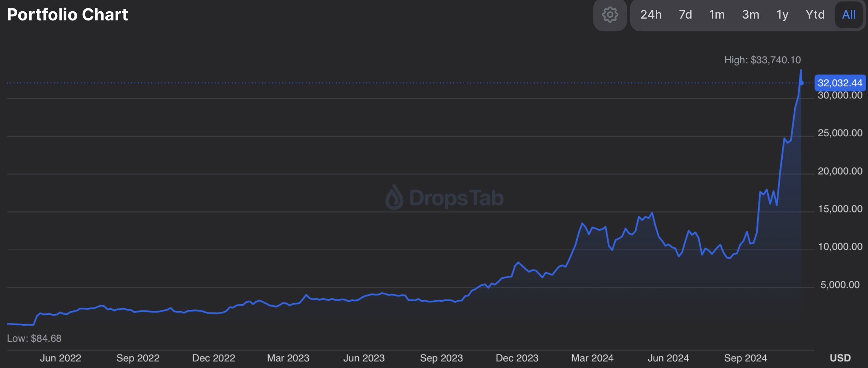The image size is (868, 368).
Task: Click the 5,000.00 price axis label
Action: coord(840,285)
